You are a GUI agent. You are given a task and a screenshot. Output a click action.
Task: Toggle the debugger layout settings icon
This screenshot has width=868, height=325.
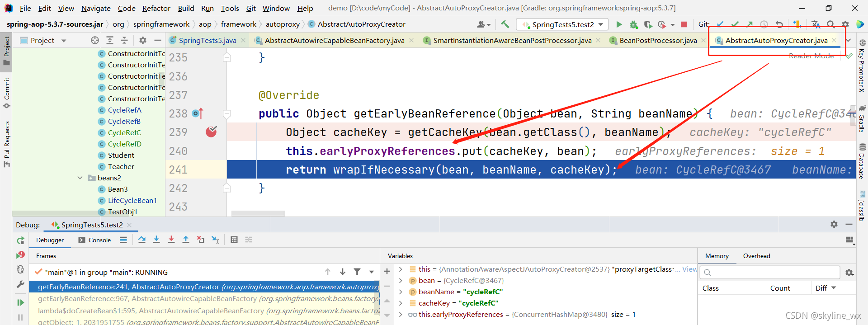[849, 240]
